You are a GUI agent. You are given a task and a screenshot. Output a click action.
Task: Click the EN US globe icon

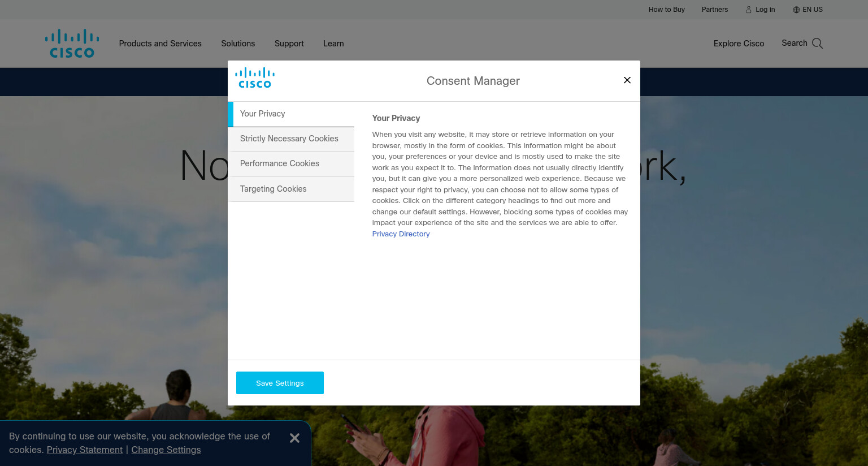[x=796, y=10]
